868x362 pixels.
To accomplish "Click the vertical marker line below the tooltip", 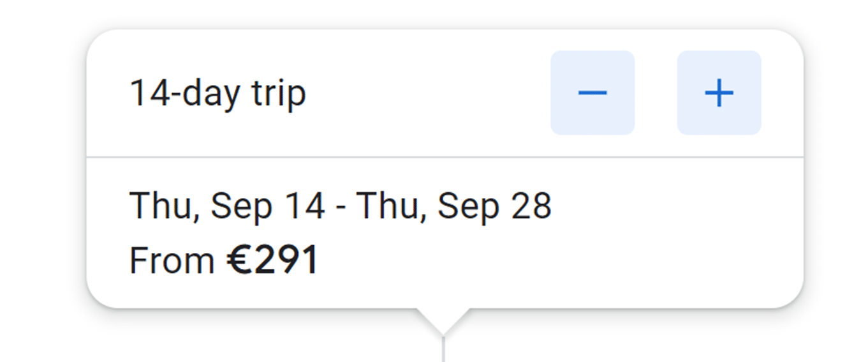I will (443, 350).
